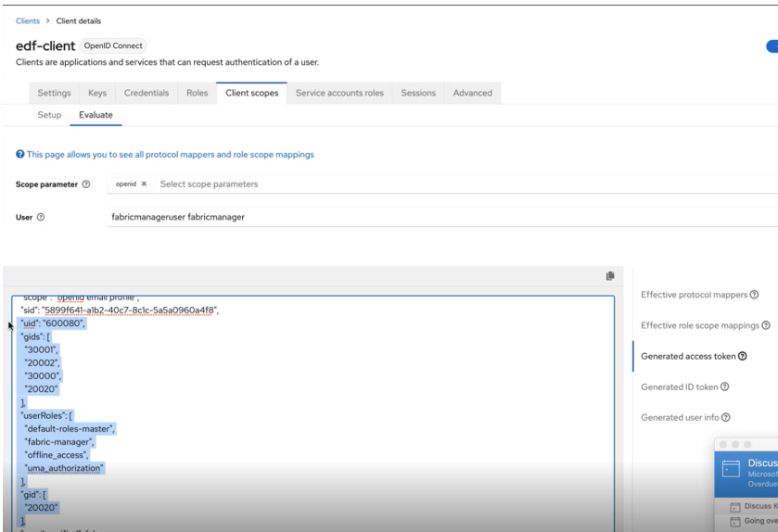The height and width of the screenshot is (532, 778).
Task: Open help icon next to User
Action: point(41,217)
